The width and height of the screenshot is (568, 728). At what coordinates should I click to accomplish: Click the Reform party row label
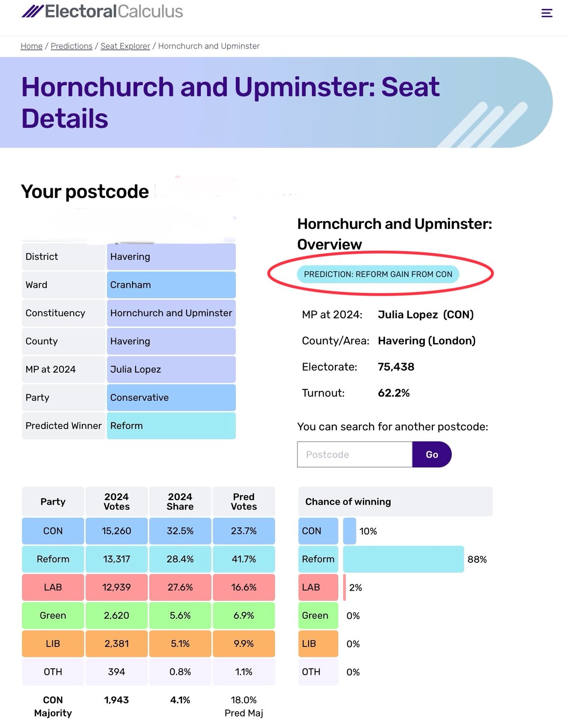tap(53, 559)
